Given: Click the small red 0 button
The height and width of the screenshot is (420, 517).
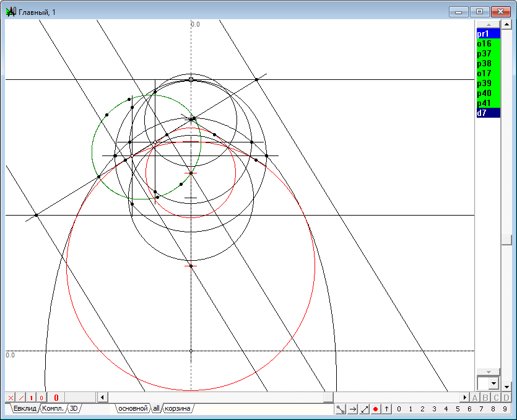Looking at the screenshot, I should point(41,398).
